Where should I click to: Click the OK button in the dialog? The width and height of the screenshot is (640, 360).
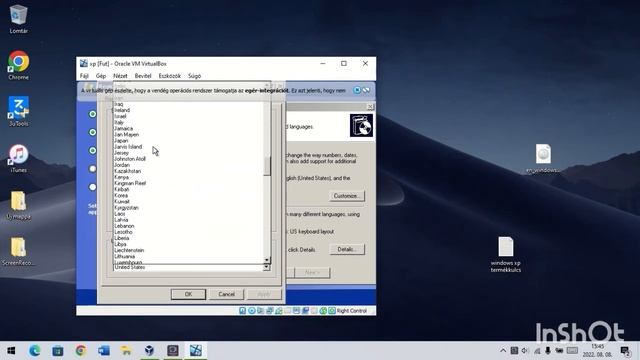point(188,294)
